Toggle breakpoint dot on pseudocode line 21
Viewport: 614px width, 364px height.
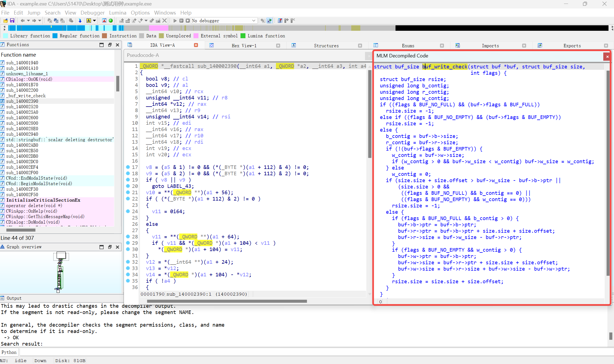(128, 192)
